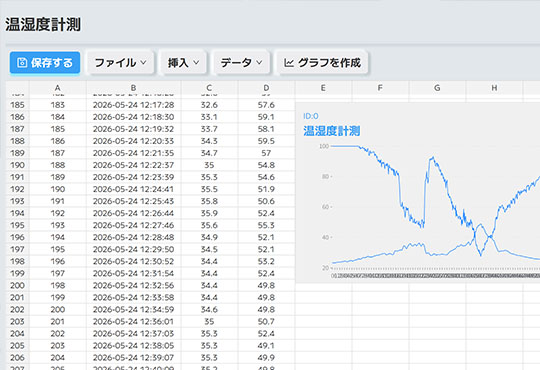Select column F header
This screenshot has width=540, height=370.
(x=380, y=88)
